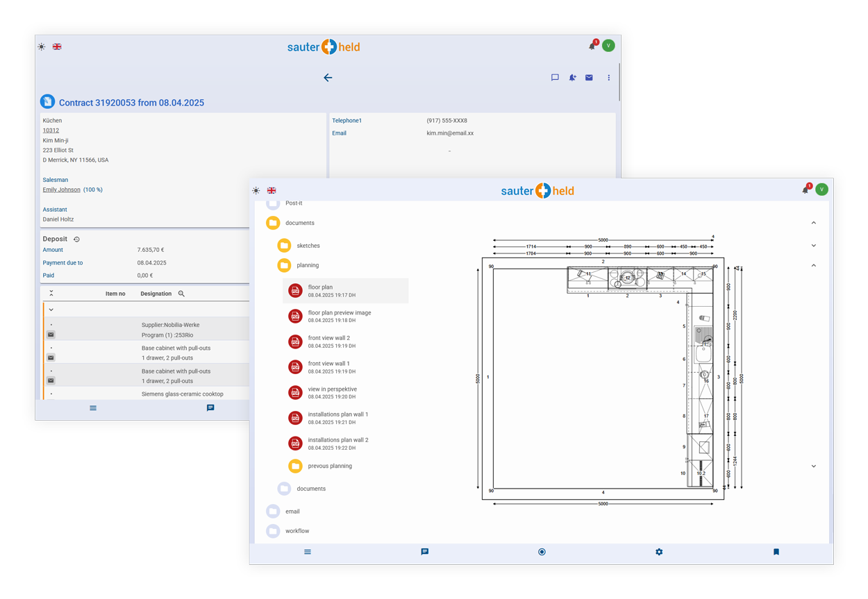Image resolution: width=868 pixels, height=599 pixels.
Task: Select the "front view wall 2" PDF entry
Action: [329, 341]
